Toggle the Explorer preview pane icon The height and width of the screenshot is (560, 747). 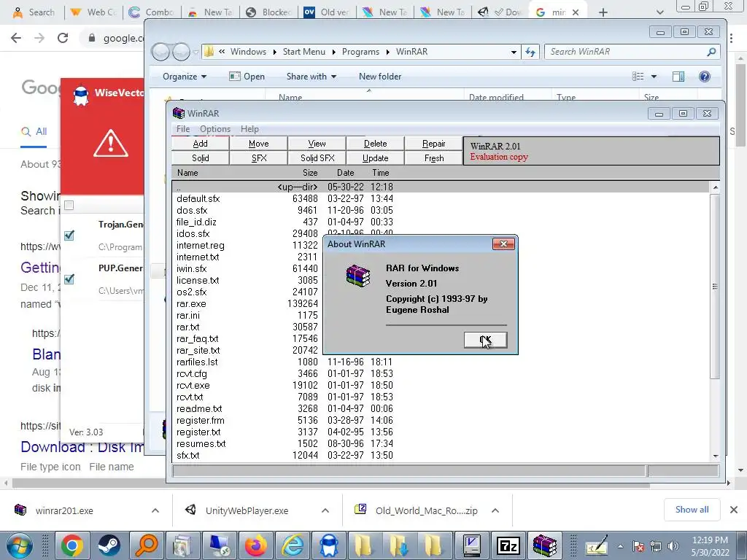coord(678,77)
